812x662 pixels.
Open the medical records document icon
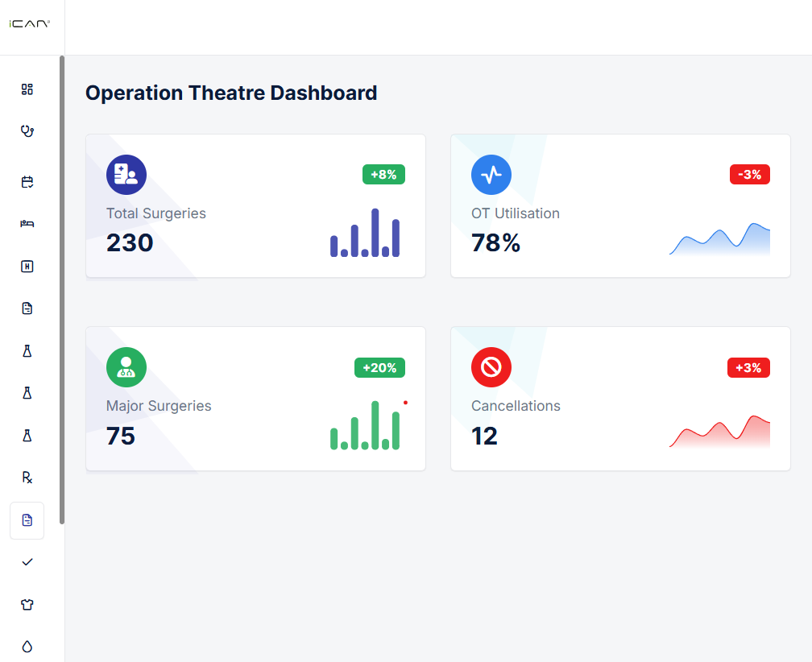[27, 308]
